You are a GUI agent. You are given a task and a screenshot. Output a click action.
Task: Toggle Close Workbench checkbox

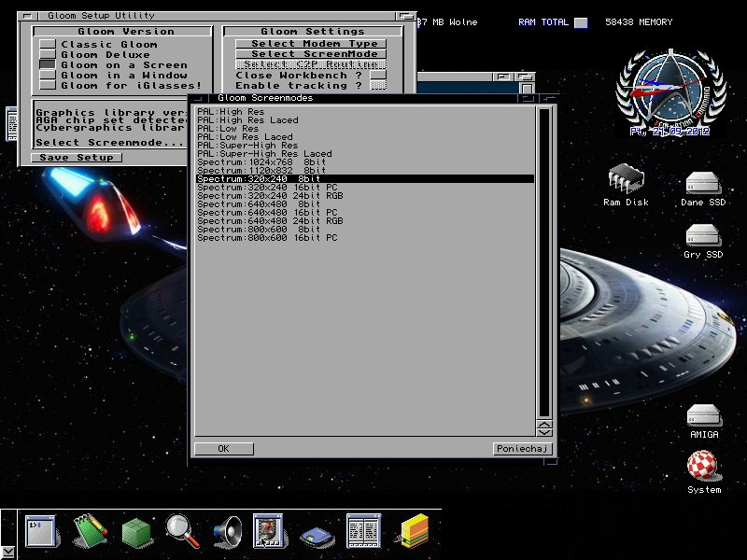coord(378,76)
